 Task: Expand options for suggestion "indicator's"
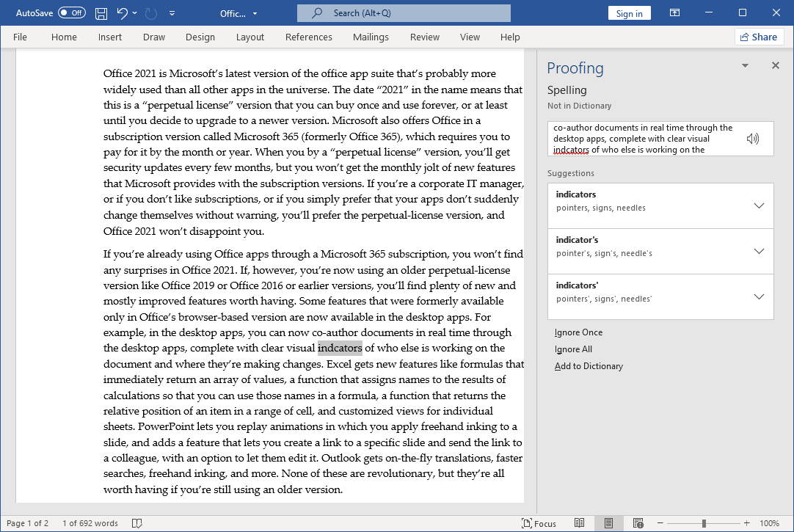[760, 252]
